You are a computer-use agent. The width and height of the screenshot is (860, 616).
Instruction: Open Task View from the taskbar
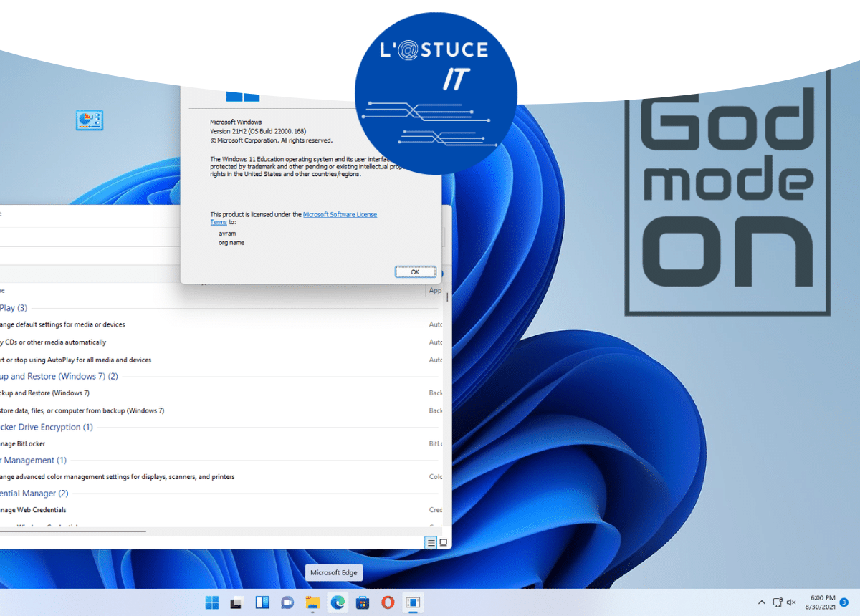pos(237,602)
